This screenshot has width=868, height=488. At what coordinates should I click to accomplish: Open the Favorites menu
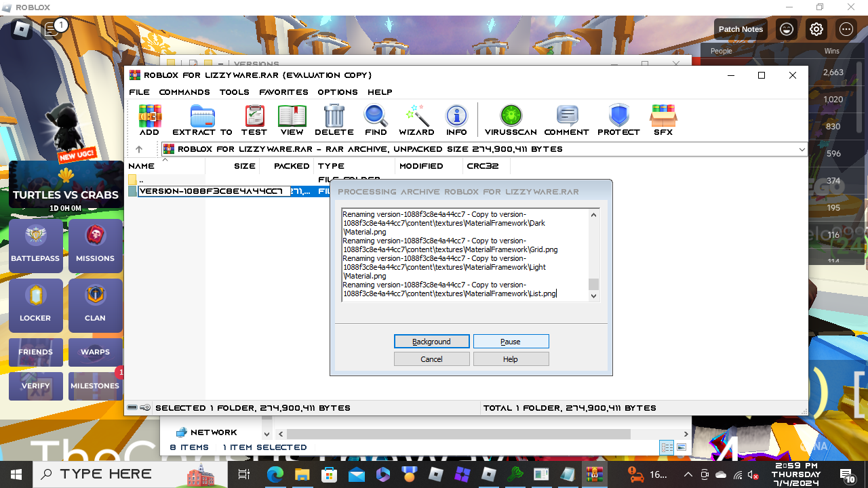pyautogui.click(x=283, y=92)
